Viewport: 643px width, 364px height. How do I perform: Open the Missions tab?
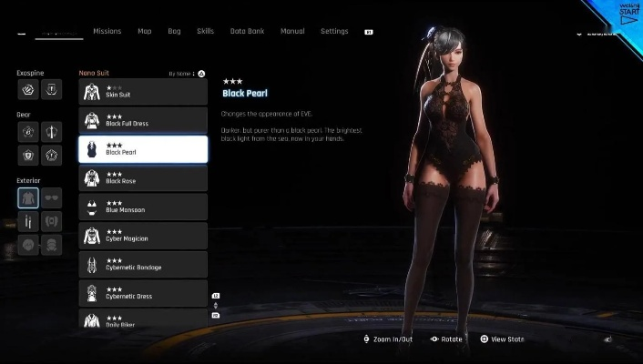click(107, 31)
